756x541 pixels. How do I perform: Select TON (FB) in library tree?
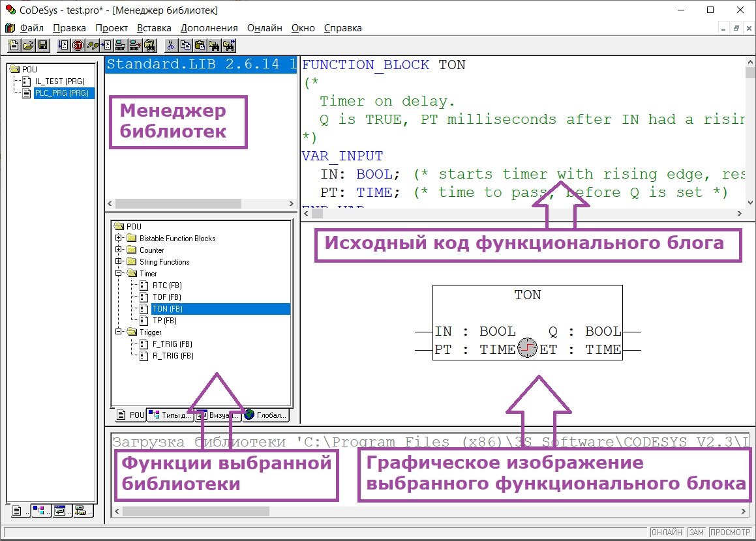coord(221,309)
